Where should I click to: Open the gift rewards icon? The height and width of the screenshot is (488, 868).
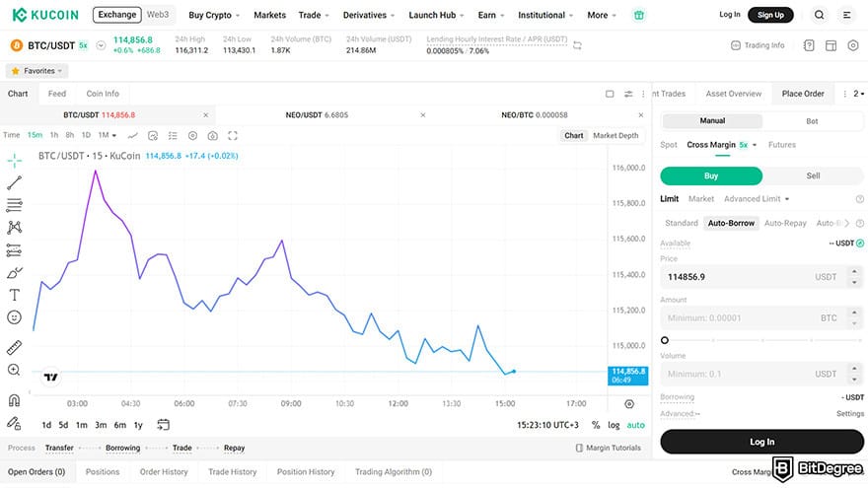[639, 15]
